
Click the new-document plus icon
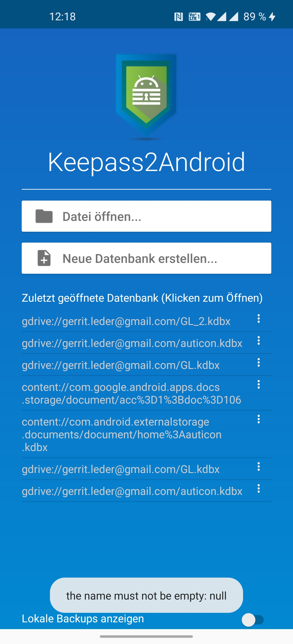coord(44,258)
